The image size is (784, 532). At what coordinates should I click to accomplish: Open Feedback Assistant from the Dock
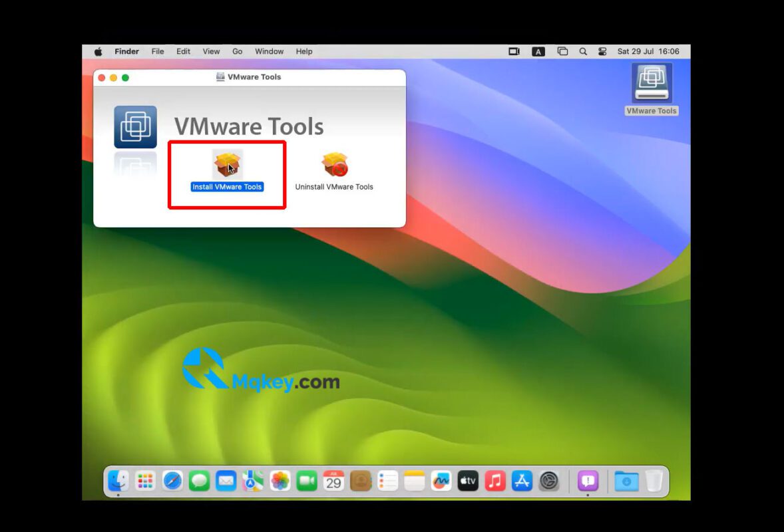(588, 481)
